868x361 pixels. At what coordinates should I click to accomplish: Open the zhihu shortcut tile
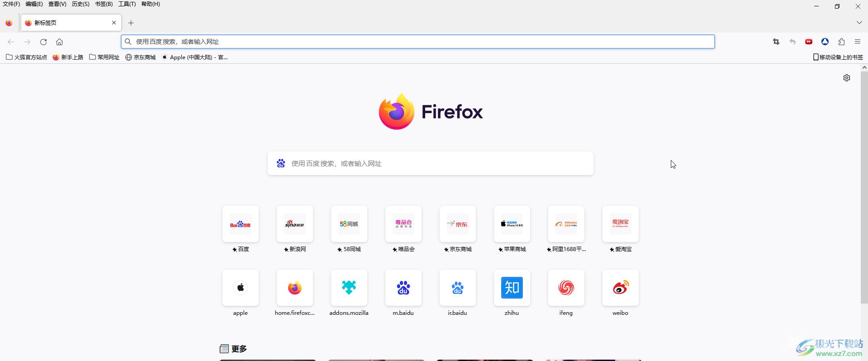tap(512, 288)
